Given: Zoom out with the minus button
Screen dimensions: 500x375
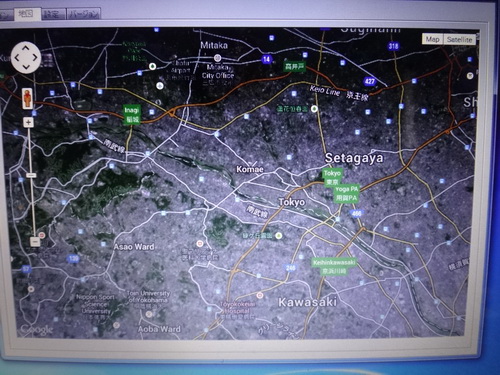Looking at the screenshot, I should click(x=35, y=241).
